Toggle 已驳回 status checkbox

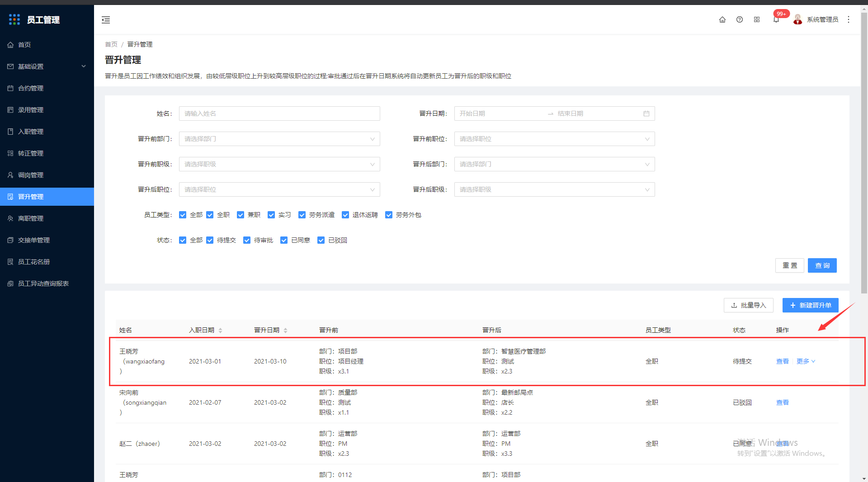(x=321, y=240)
